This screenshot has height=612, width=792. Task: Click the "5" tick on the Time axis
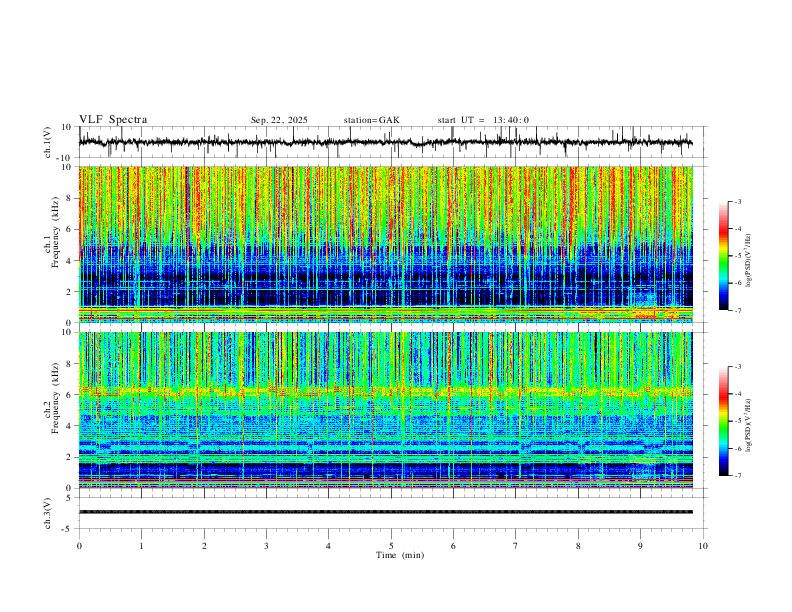391,546
